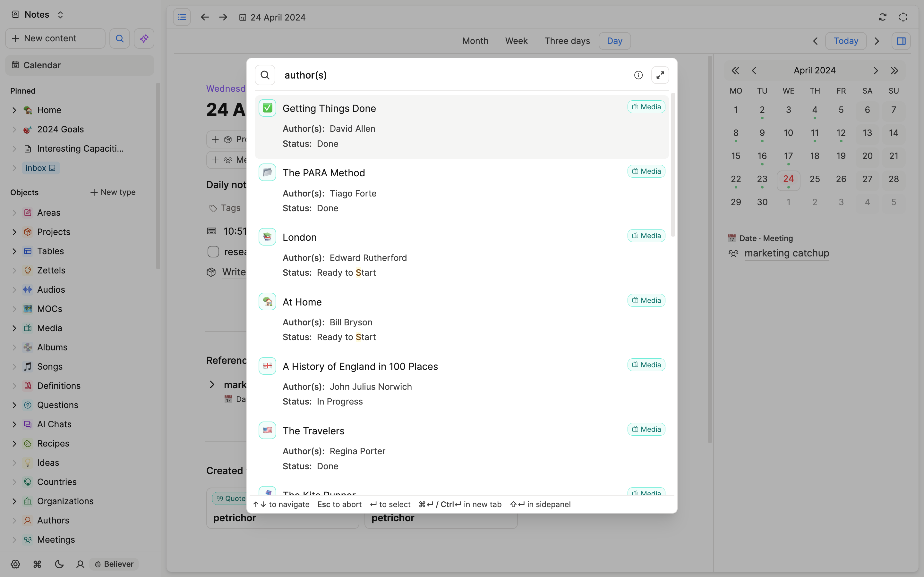
Task: Expand search results to full screen
Action: coord(660,75)
